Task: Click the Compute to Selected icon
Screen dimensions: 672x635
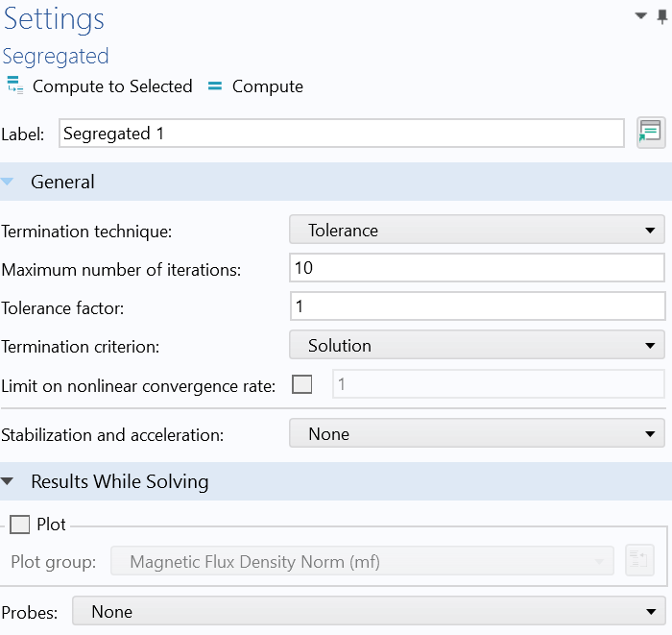Action: 14,85
